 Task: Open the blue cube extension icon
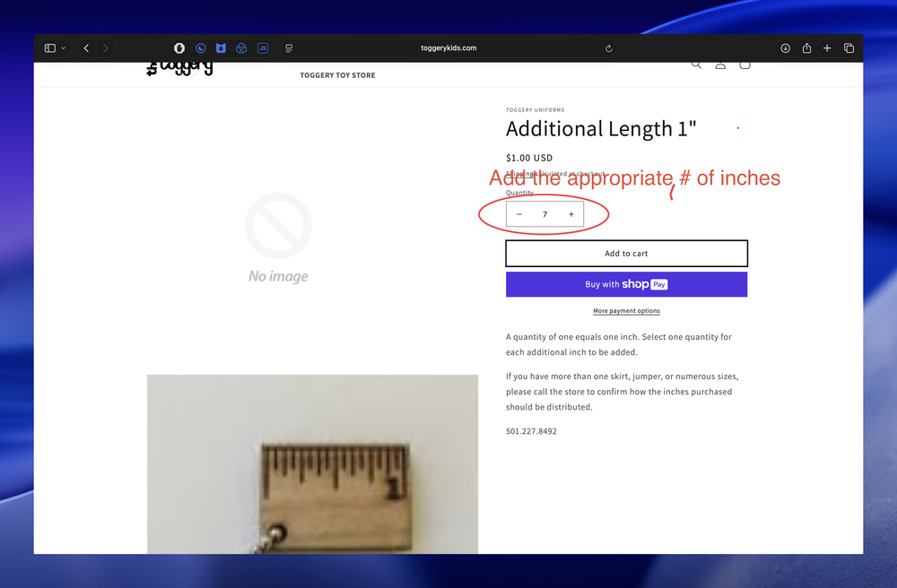pos(241,48)
